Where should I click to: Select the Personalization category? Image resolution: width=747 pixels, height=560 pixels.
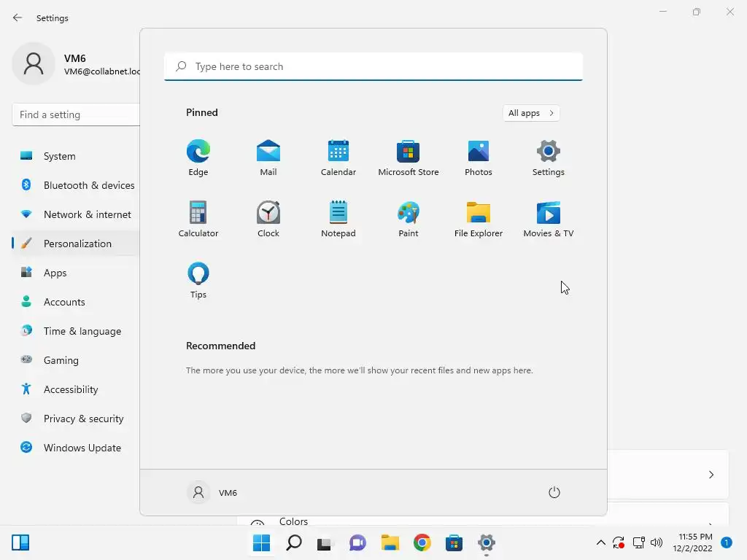pyautogui.click(x=76, y=244)
